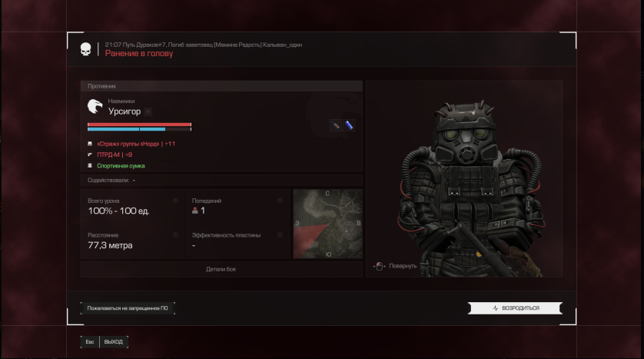This screenshot has width=644, height=359.
Task: Click the Возродиться respawn button
Action: click(515, 308)
